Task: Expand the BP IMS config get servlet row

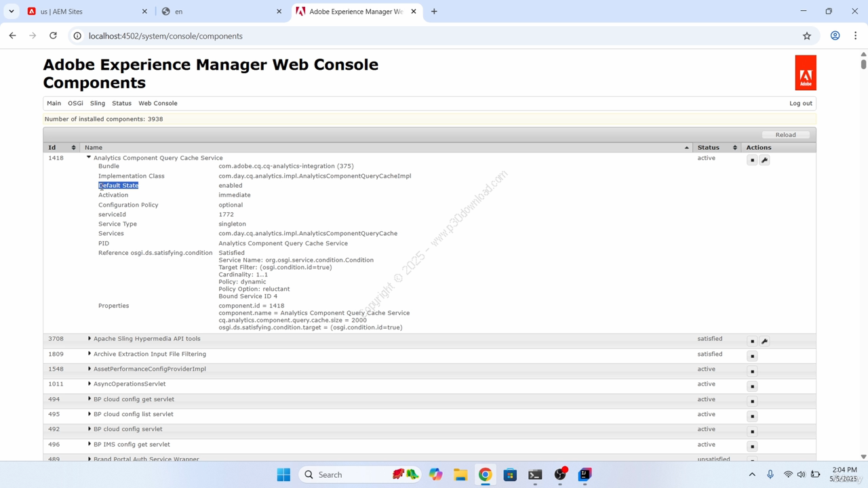Action: point(89,444)
